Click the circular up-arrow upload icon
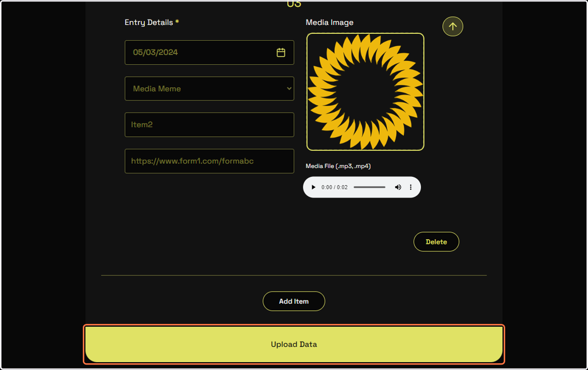This screenshot has width=588, height=370. tap(453, 26)
